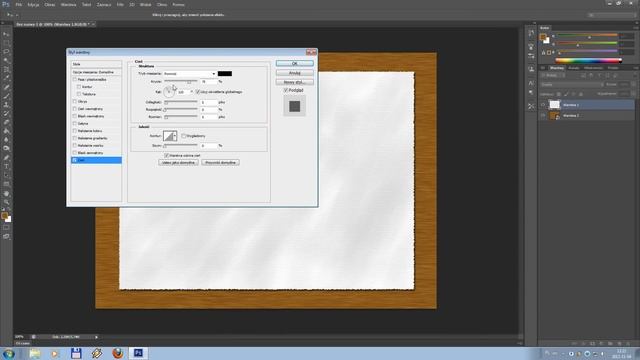Click OK in the layer style dialog
The image size is (640, 360).
point(295,63)
